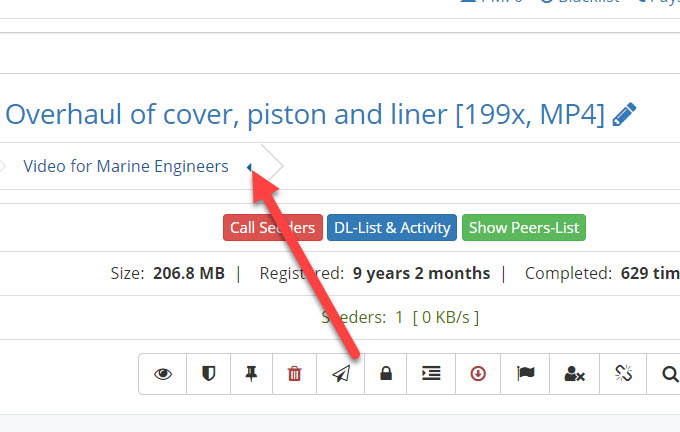Delete the topic using the red trash icon
The image size is (680, 432).
(x=294, y=374)
